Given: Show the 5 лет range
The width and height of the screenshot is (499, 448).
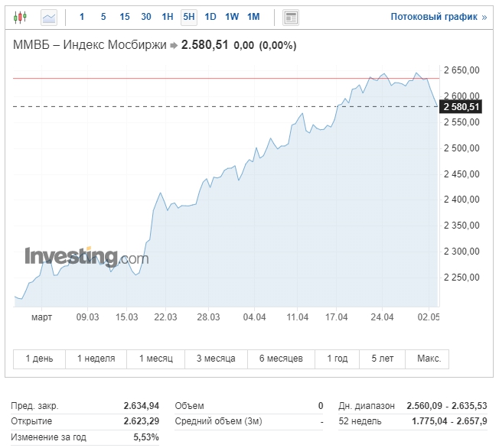Looking at the screenshot, I should [383, 359].
